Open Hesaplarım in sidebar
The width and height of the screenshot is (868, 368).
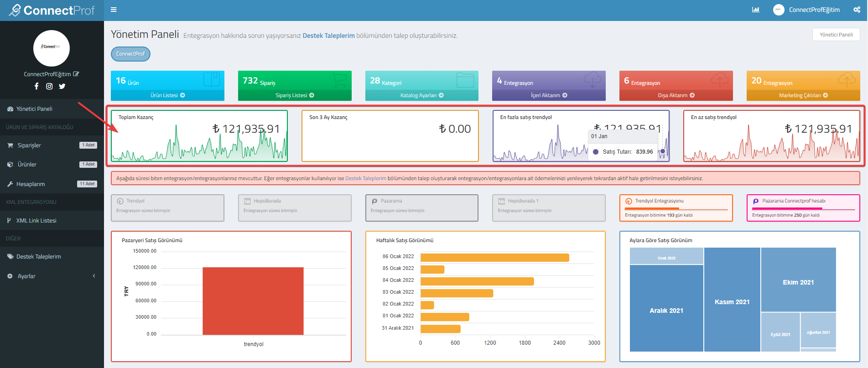[52, 184]
